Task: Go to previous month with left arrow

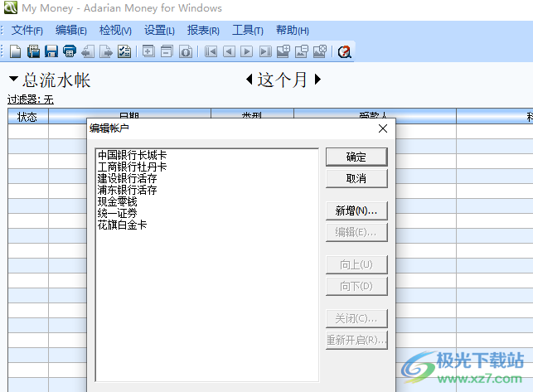Action: pos(250,80)
